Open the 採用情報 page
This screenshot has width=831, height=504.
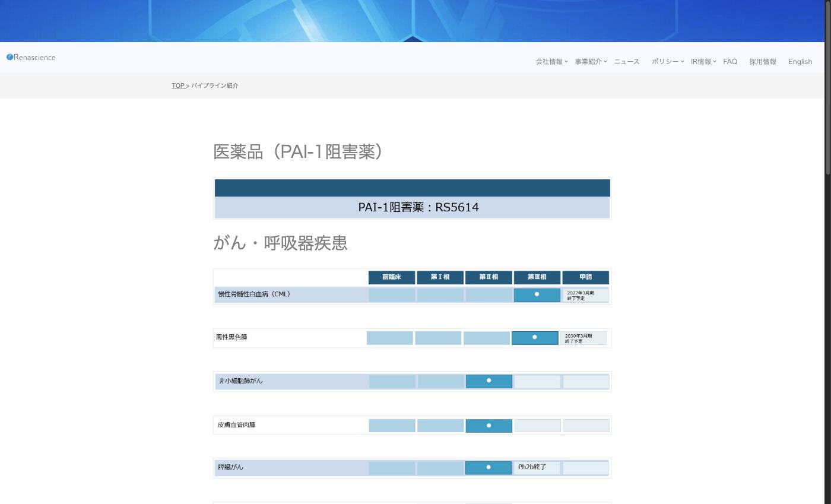point(763,62)
